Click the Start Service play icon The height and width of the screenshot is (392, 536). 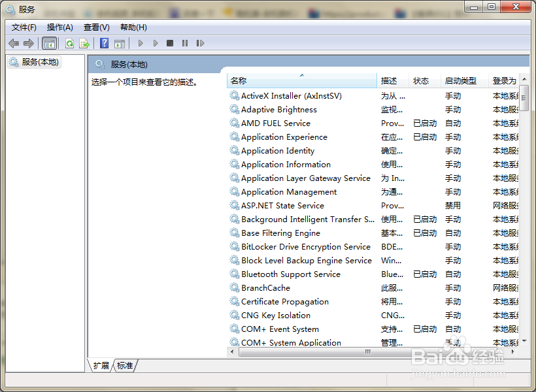coord(140,43)
